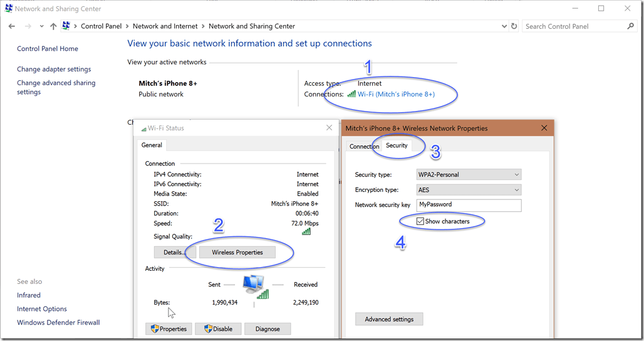Viewport: 644px width, 341px height.
Task: Open Change adapter settings
Action: click(54, 69)
